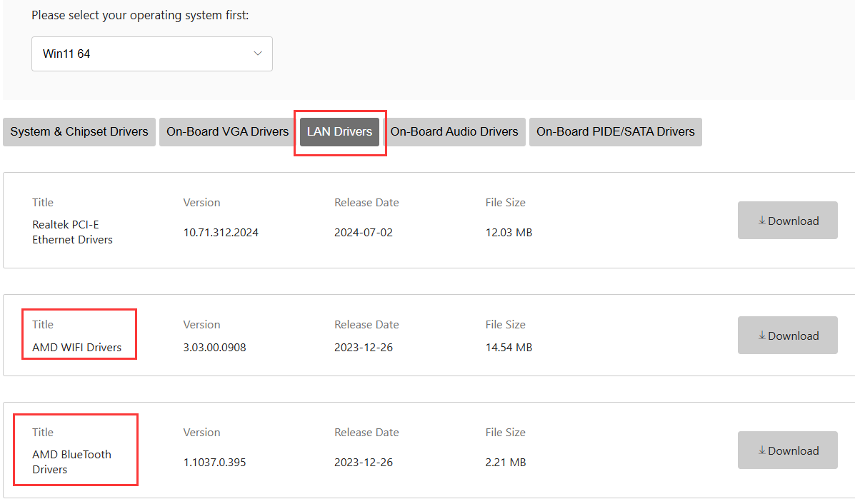This screenshot has height=504, width=855.
Task: Click the AMD WIFI Drivers title text
Action: pos(76,348)
